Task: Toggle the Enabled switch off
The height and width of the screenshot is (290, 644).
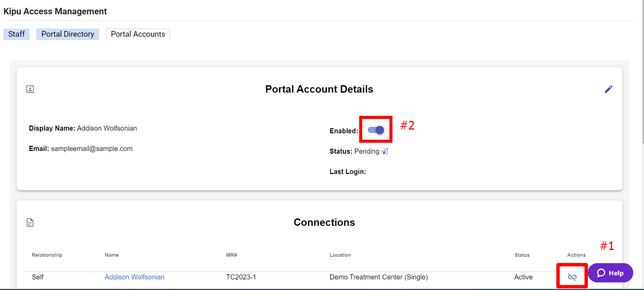Action: 376,130
